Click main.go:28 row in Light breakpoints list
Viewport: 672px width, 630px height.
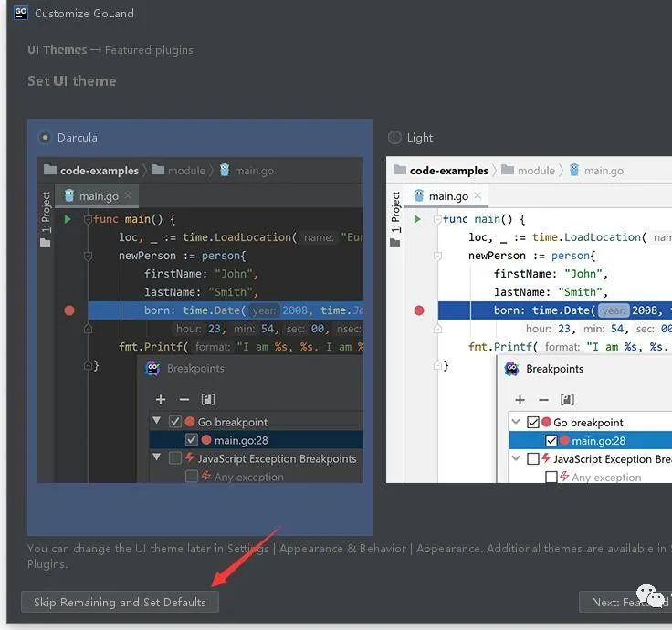590,441
